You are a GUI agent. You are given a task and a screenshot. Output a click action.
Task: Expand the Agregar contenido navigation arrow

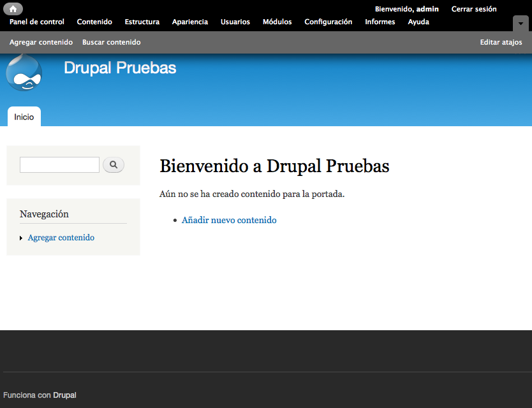pyautogui.click(x=21, y=238)
